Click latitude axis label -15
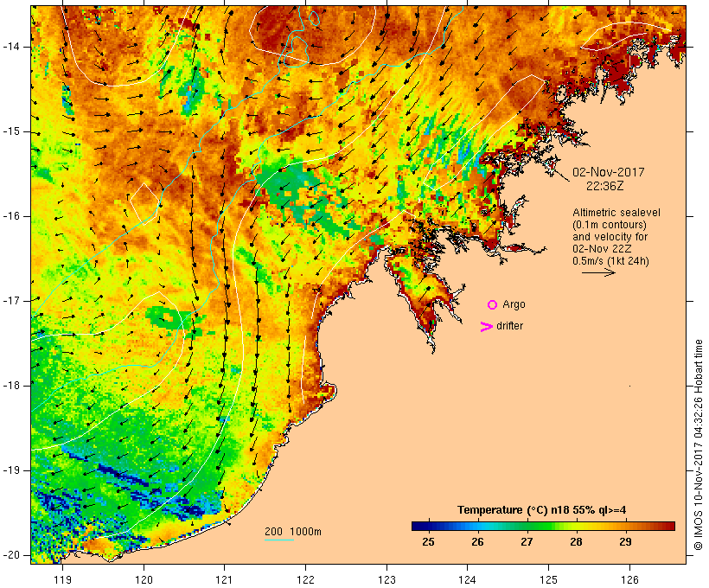The image size is (709, 588). [x=11, y=131]
